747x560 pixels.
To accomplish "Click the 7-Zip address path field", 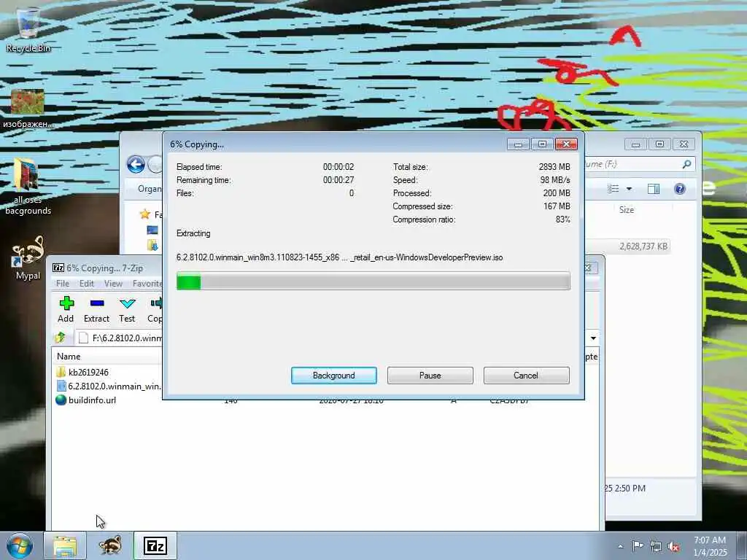I will click(119, 338).
